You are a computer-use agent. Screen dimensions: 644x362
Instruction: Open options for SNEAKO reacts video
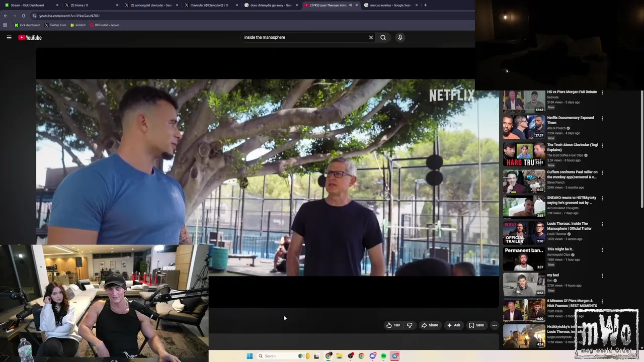(602, 199)
